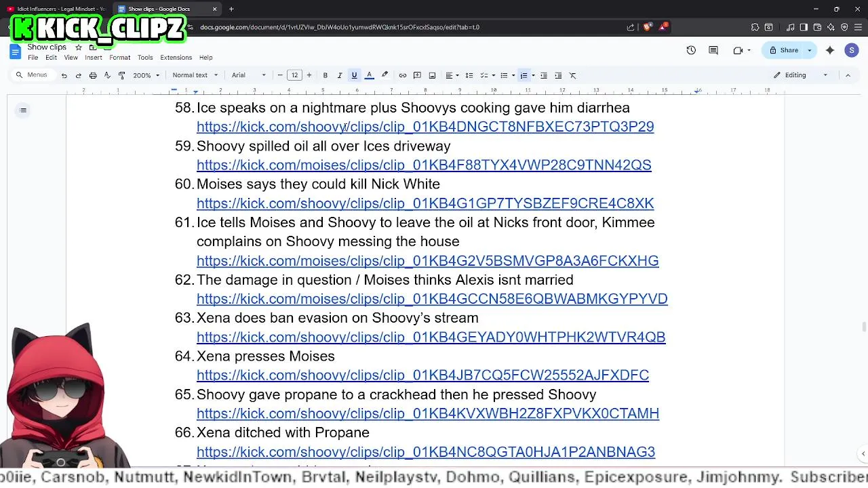Screen dimensions: 868x488
Task: Toggle italic formatting
Action: click(x=340, y=75)
